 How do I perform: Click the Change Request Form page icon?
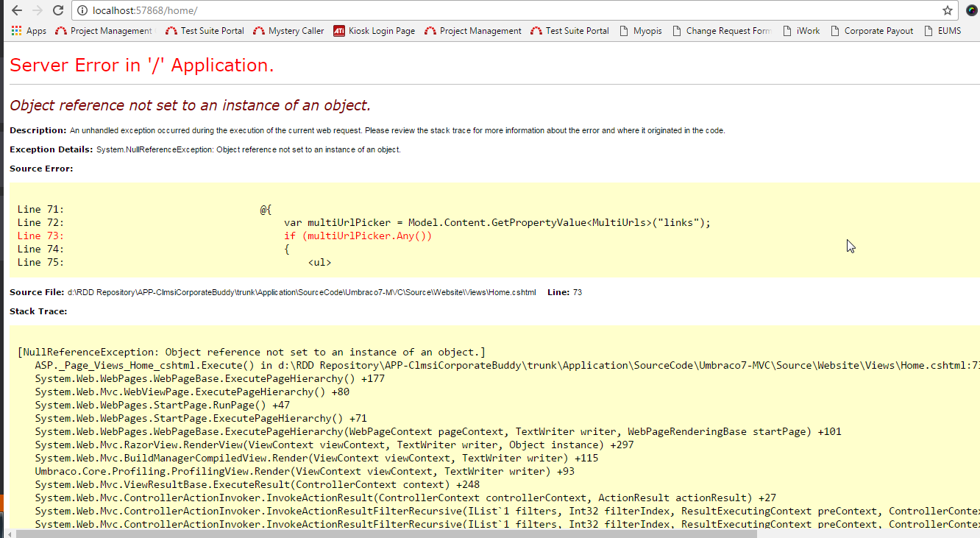pyautogui.click(x=677, y=31)
